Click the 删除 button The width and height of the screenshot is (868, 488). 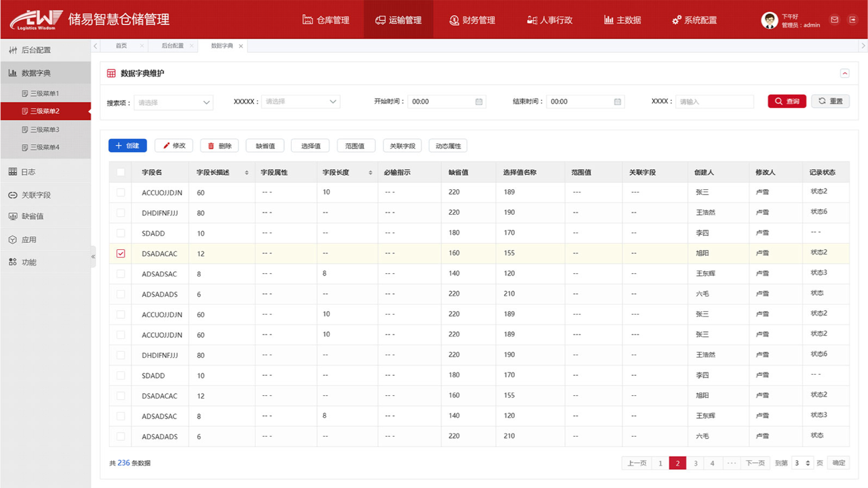[219, 145]
